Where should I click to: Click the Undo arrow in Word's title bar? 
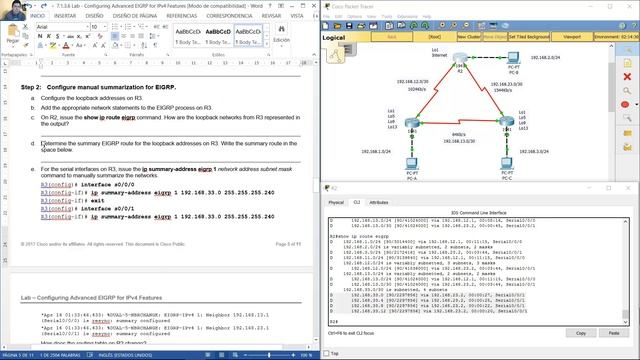tap(29, 6)
